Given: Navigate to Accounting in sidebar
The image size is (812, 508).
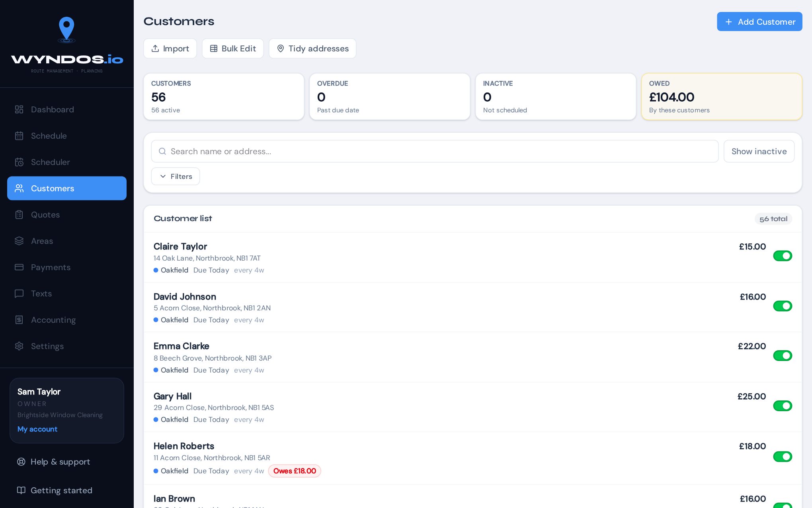Looking at the screenshot, I should [x=67, y=320].
